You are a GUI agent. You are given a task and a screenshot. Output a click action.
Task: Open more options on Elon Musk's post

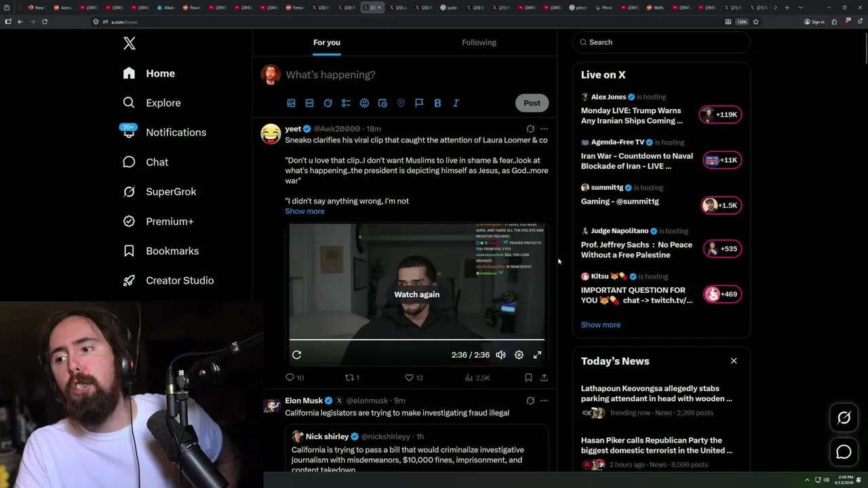click(x=544, y=401)
